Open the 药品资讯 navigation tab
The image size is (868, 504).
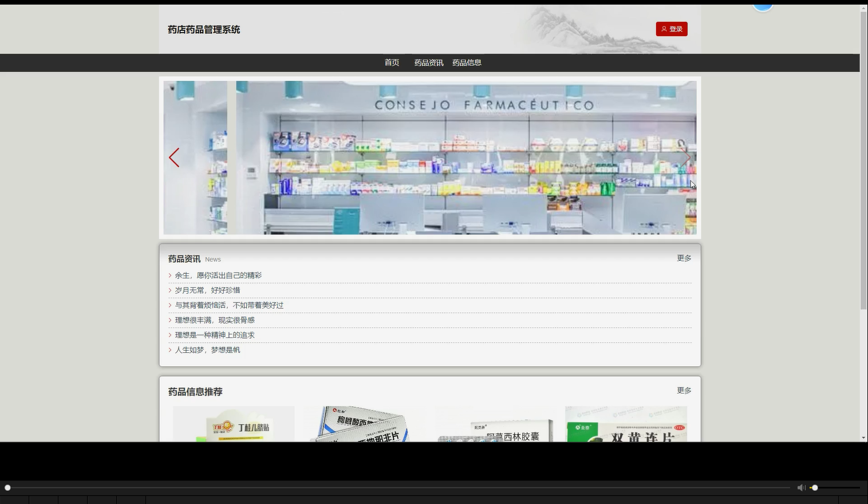[x=428, y=62]
